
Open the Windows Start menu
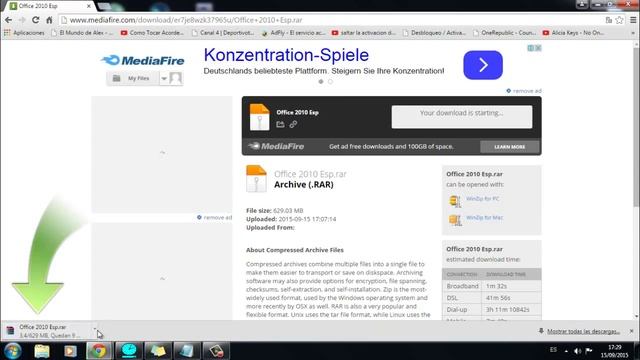tap(13, 351)
